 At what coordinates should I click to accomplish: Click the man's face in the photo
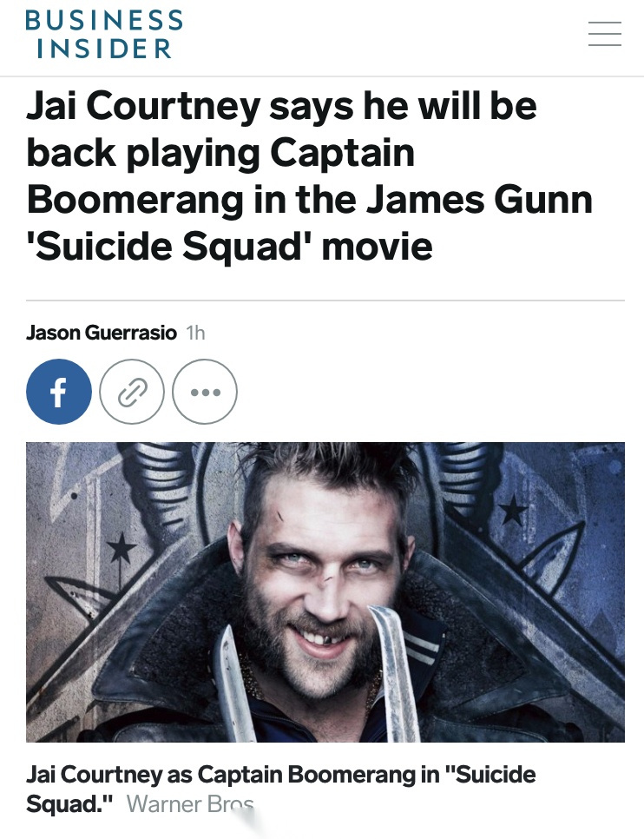click(x=324, y=578)
